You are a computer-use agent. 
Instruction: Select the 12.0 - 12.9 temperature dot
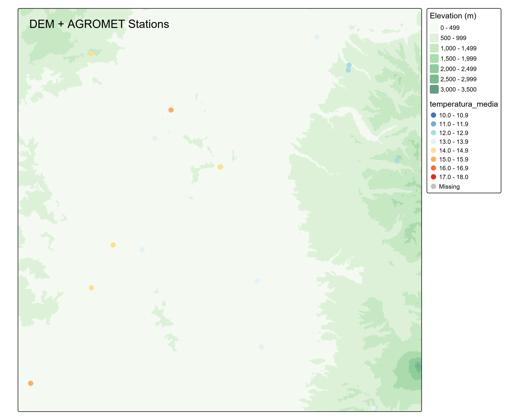pyautogui.click(x=433, y=133)
